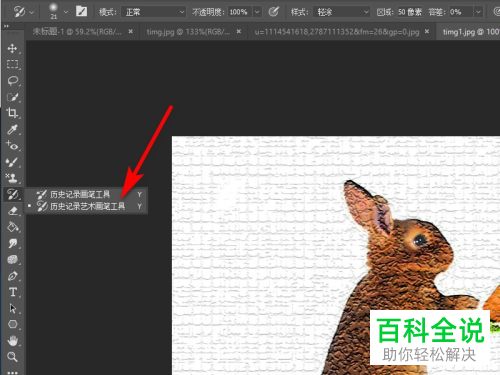The image size is (500, 375).
Task: Select the Clone Stamp tool
Action: coord(12,178)
